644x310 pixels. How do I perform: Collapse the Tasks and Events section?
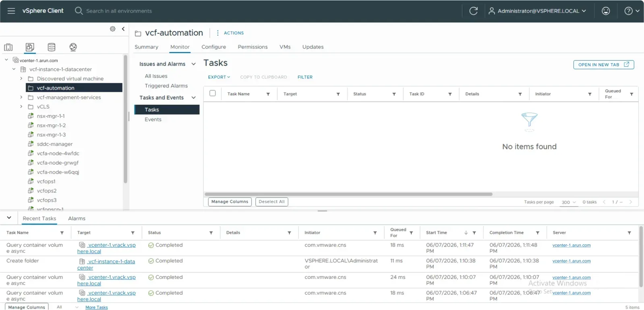pos(194,98)
